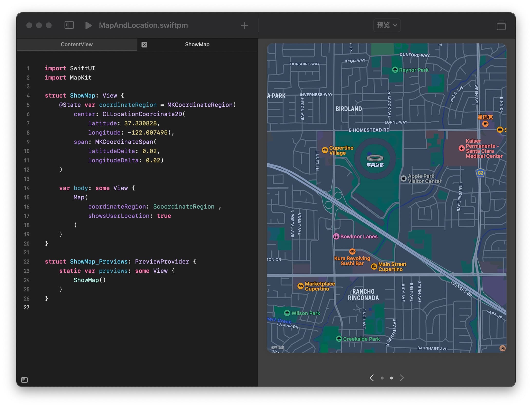Click the plus add button in the toolbar
Image resolution: width=532 pixels, height=407 pixels.
pyautogui.click(x=244, y=25)
